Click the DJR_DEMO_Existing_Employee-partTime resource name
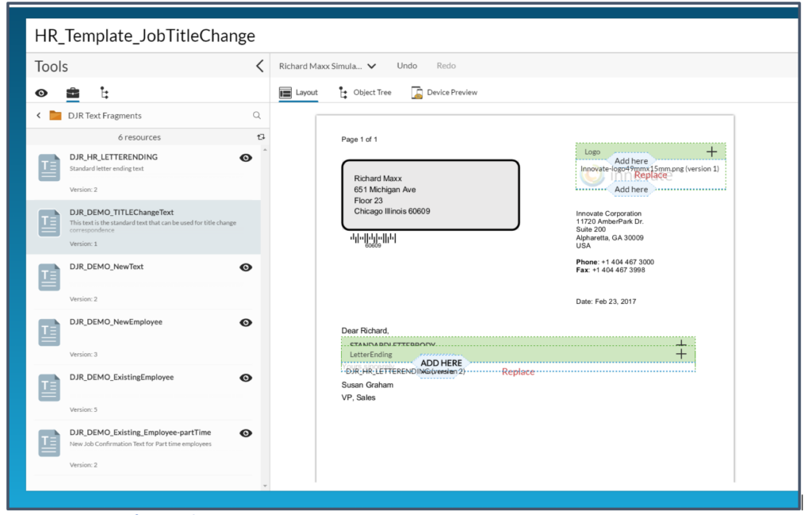The image size is (812, 515). point(140,432)
